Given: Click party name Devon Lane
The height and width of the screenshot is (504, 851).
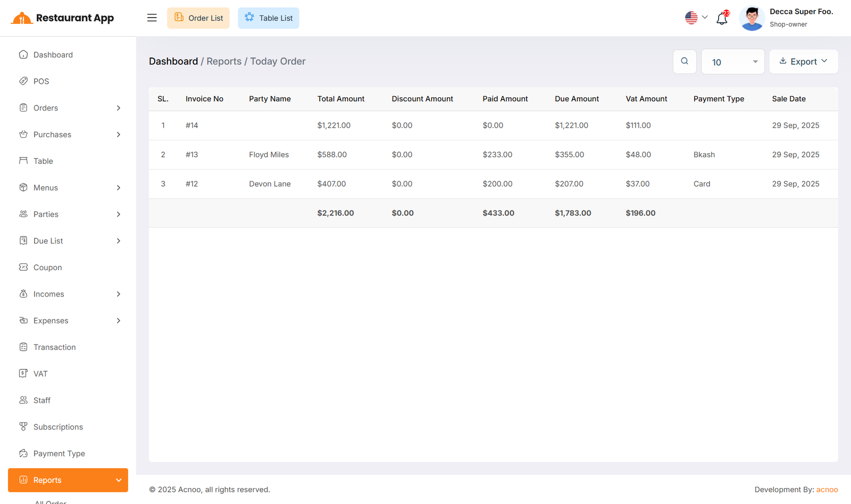Looking at the screenshot, I should (x=270, y=184).
